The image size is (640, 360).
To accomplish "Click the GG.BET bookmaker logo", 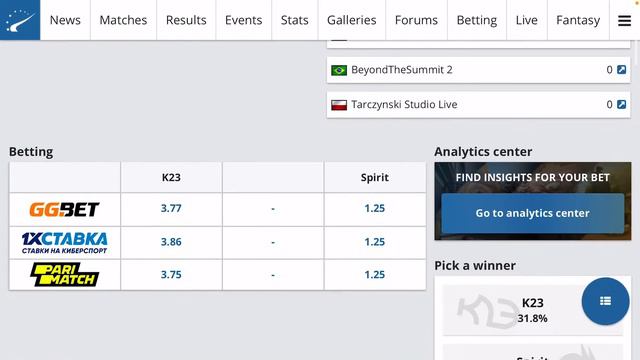I will [x=64, y=209].
